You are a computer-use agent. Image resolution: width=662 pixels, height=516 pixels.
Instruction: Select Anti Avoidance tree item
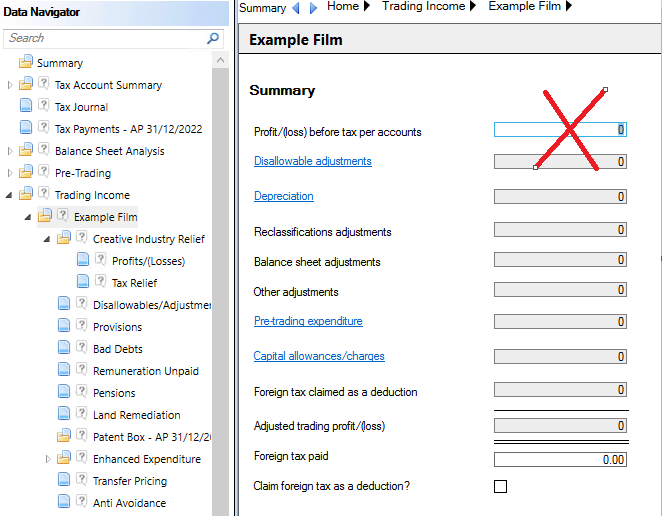130,503
